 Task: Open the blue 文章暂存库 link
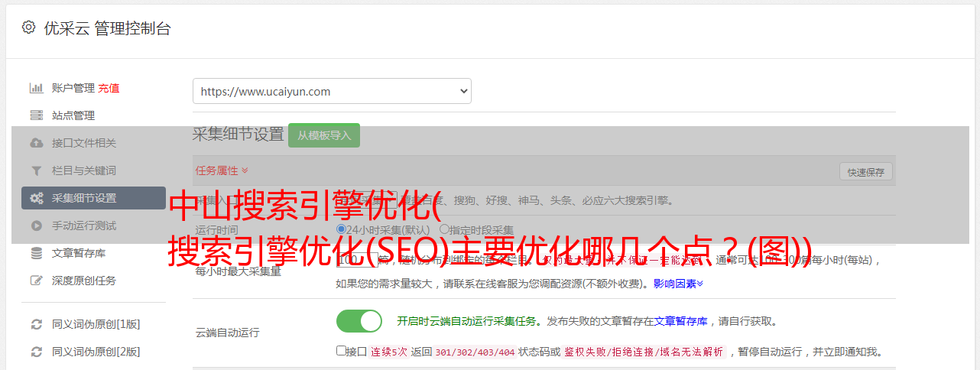[680, 321]
